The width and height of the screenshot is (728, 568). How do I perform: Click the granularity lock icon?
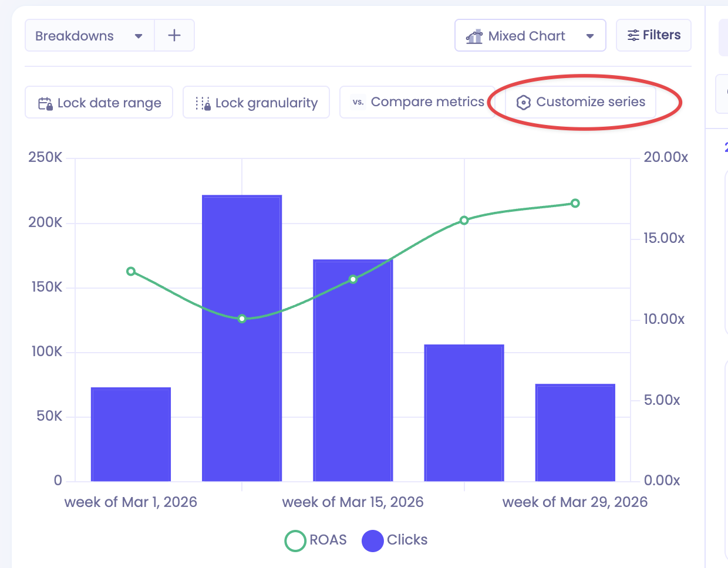(x=203, y=103)
